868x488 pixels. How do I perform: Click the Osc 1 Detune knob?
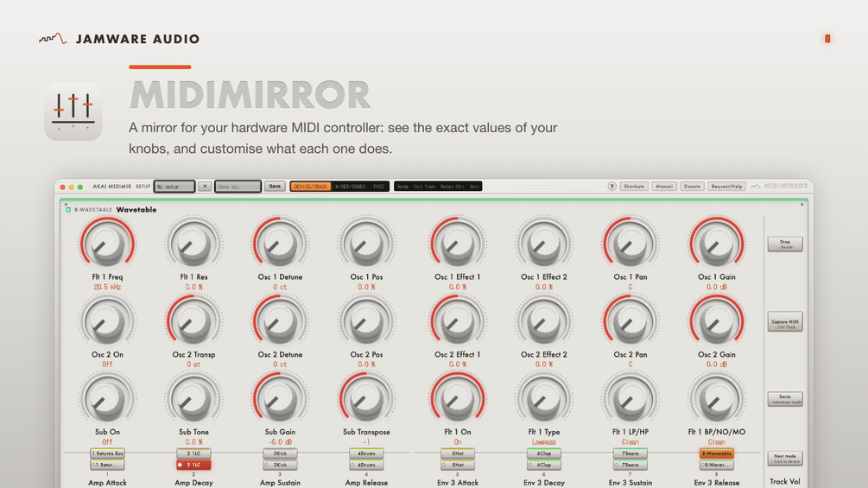coord(280,244)
